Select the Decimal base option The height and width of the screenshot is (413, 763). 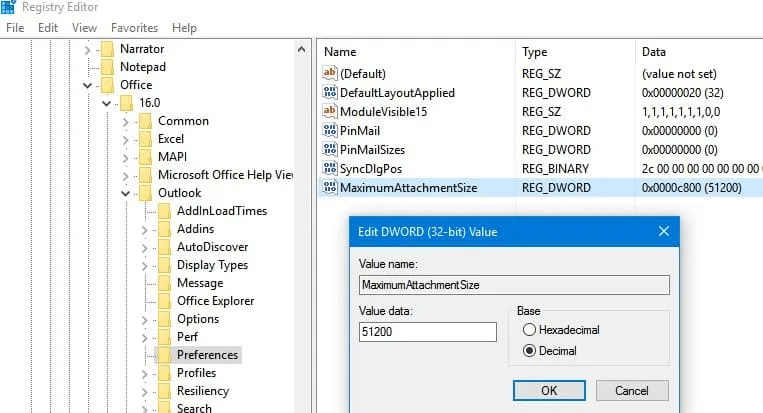[528, 351]
